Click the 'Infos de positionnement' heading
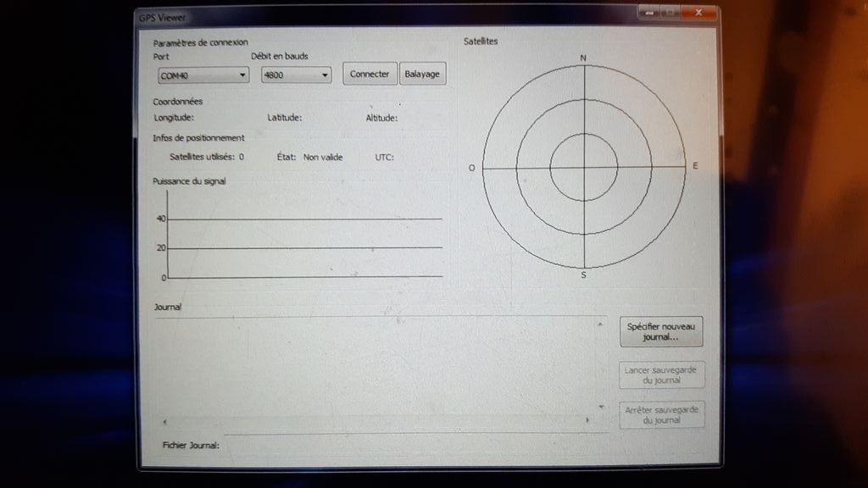 tap(198, 138)
